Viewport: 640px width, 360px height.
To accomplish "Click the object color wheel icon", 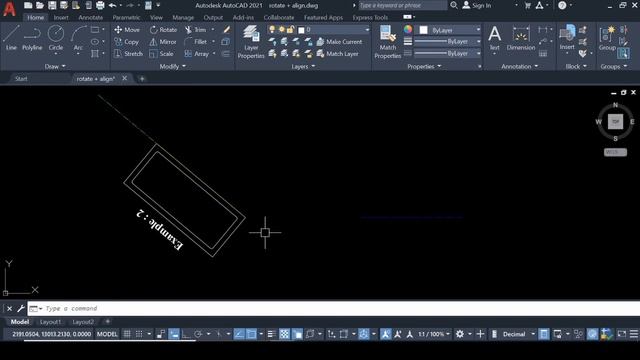I will pos(408,30).
